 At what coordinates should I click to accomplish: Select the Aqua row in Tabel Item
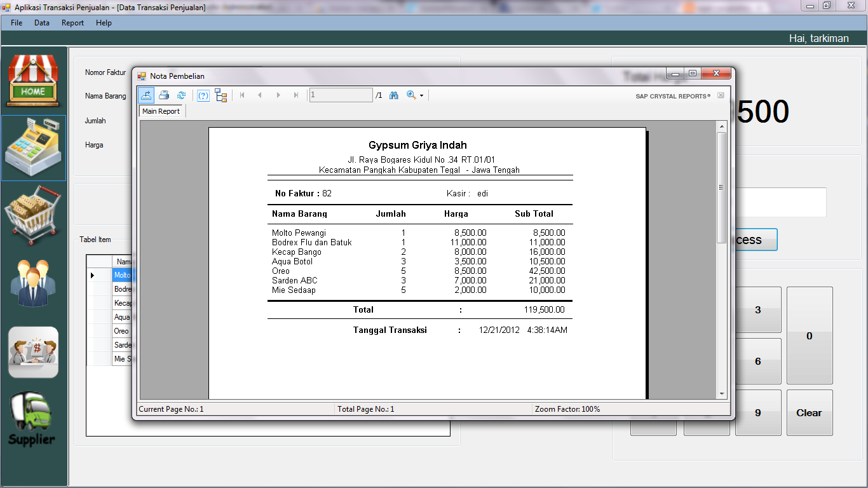[x=110, y=317]
